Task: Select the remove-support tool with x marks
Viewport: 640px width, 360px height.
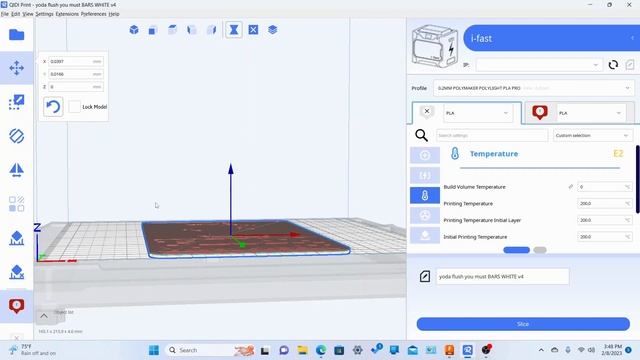Action: (x=16, y=271)
